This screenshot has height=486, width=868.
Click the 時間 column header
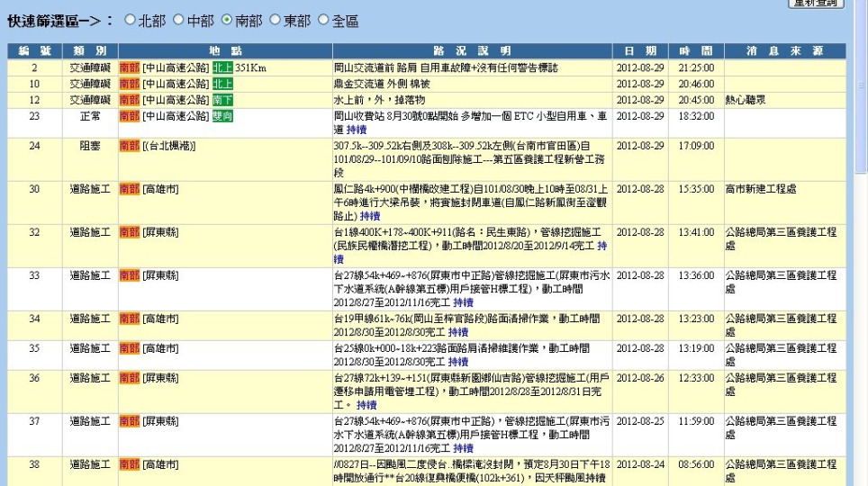click(695, 51)
